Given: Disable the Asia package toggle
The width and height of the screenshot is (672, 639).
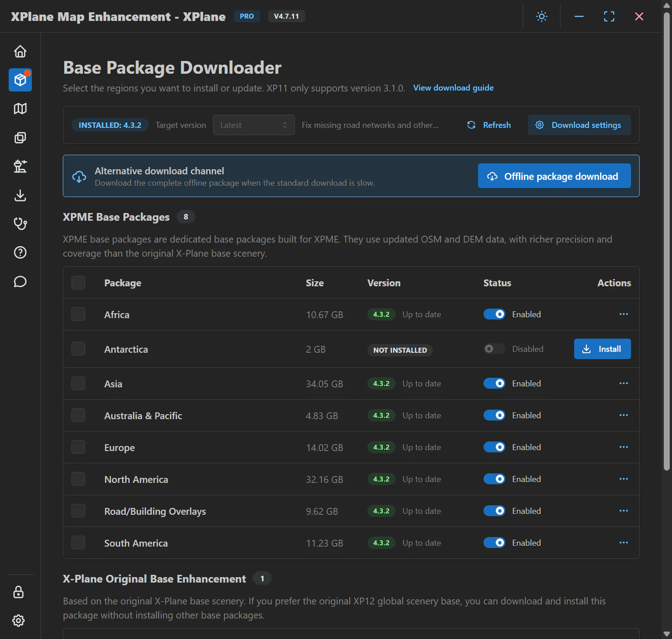Looking at the screenshot, I should [494, 383].
